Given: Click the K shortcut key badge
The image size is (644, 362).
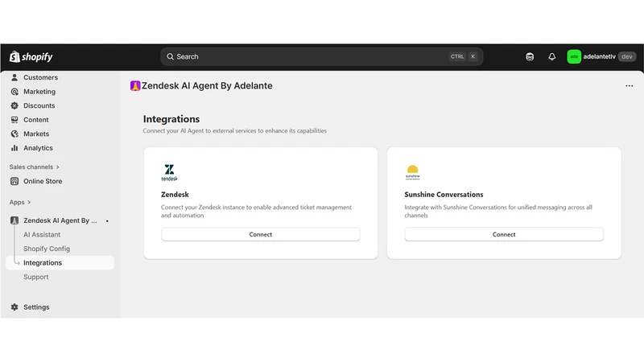Looking at the screenshot, I should click(x=473, y=56).
